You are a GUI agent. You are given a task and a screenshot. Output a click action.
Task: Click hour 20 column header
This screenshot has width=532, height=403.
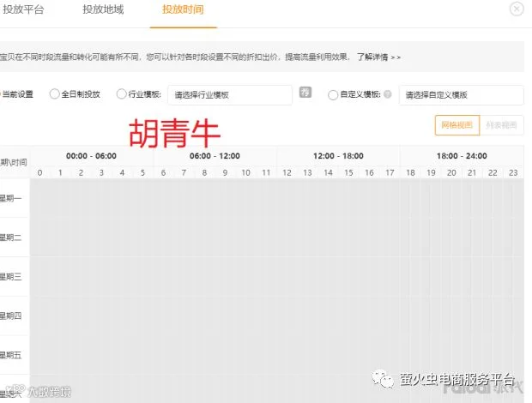[x=451, y=173]
